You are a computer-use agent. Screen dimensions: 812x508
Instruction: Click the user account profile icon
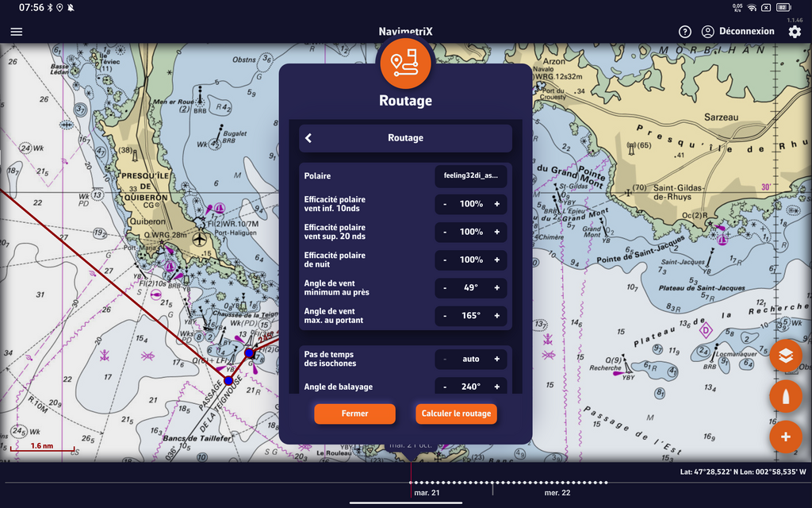tap(708, 32)
